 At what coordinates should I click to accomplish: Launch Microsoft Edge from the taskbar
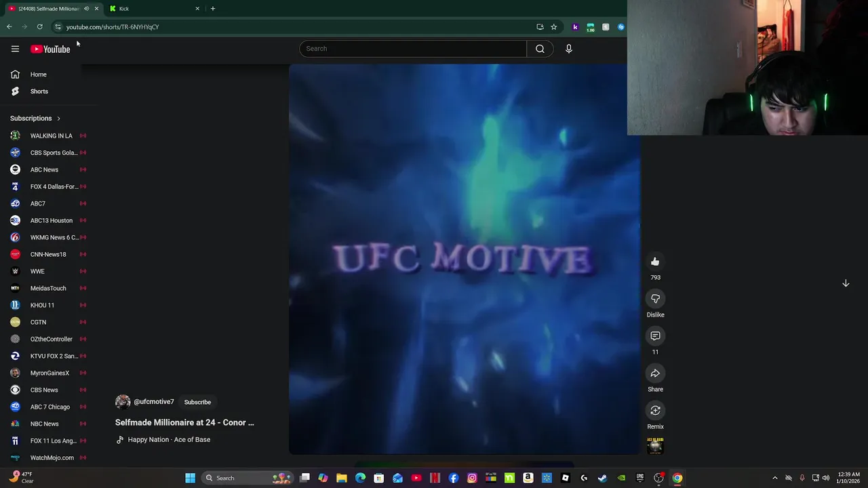click(x=360, y=478)
